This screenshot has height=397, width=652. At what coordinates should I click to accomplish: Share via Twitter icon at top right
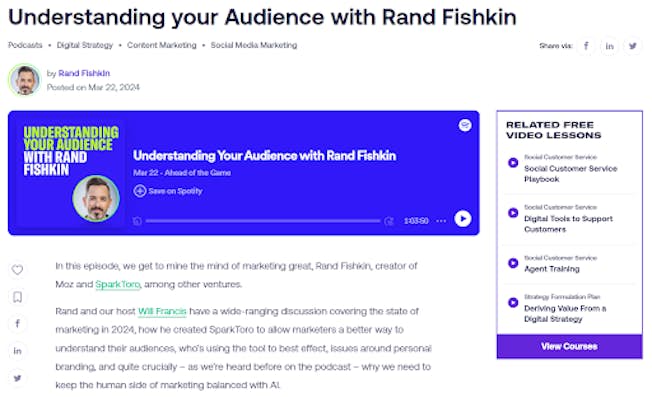pyautogui.click(x=632, y=46)
